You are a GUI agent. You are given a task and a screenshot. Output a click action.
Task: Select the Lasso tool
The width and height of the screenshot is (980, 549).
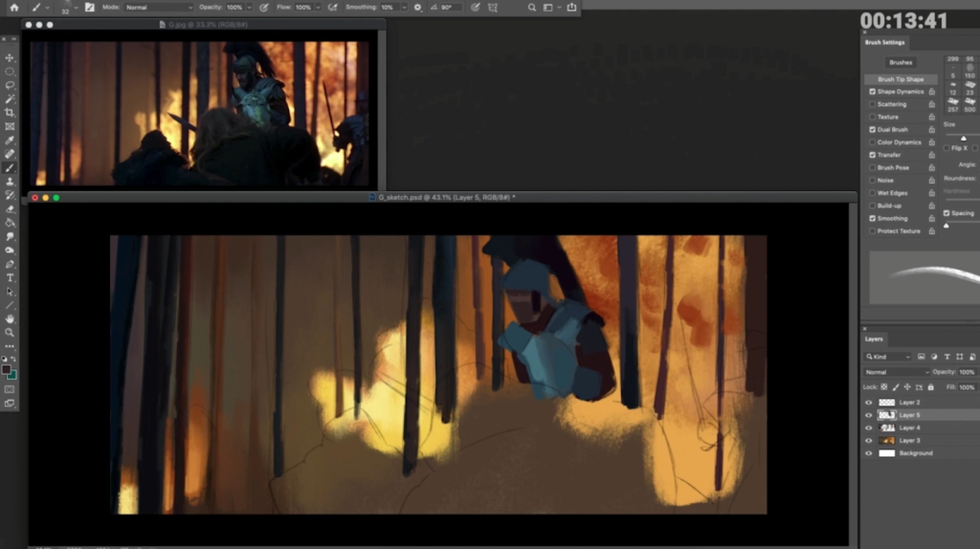click(11, 85)
